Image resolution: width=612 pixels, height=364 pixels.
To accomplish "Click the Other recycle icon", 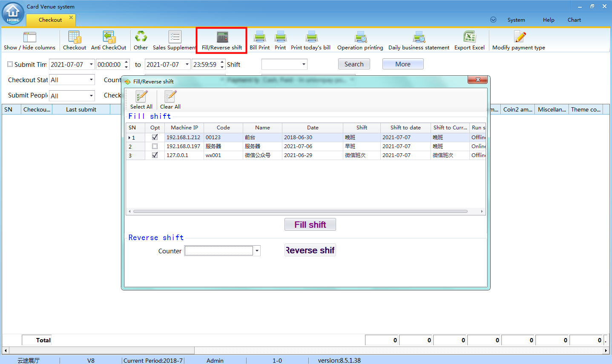I will pyautogui.click(x=141, y=41).
